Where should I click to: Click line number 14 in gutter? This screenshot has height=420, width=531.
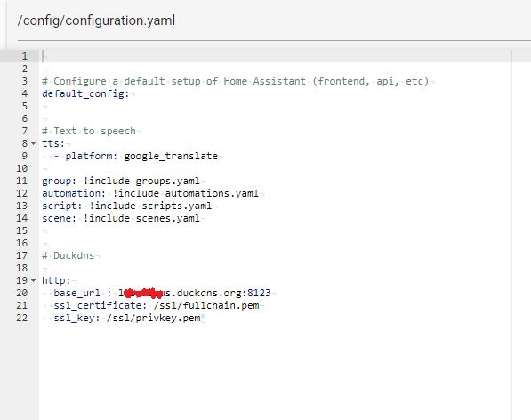coord(22,218)
